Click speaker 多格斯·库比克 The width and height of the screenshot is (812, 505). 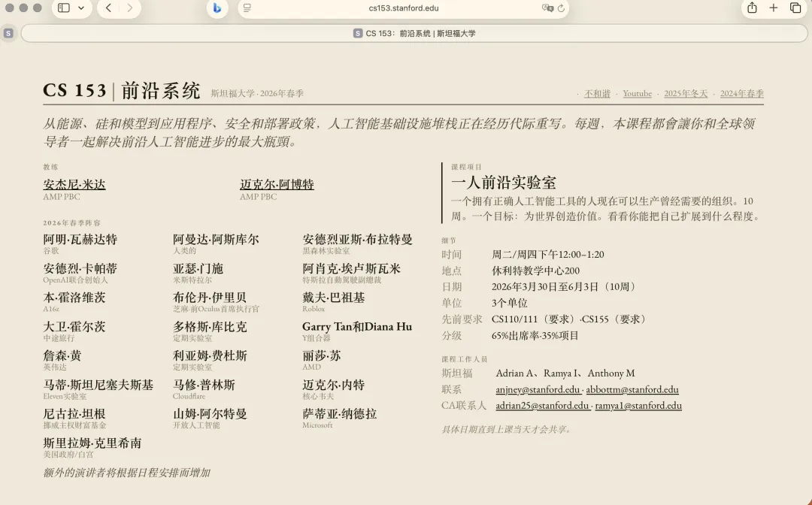click(210, 326)
